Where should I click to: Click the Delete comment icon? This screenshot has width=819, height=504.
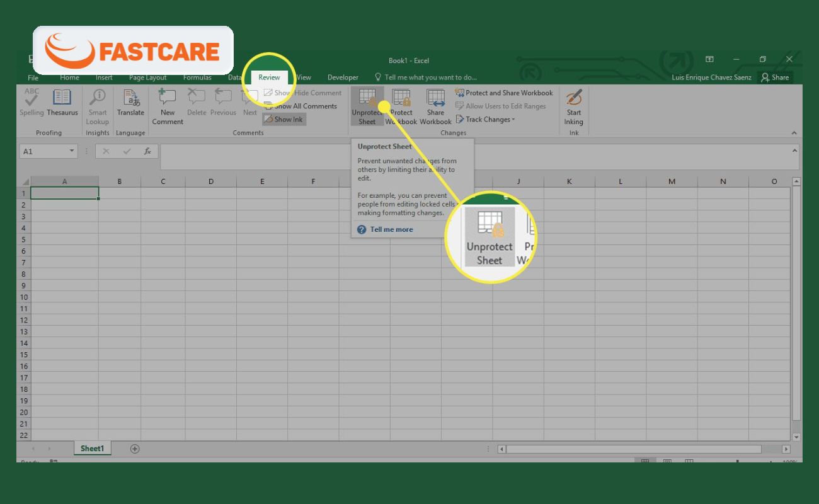point(197,103)
